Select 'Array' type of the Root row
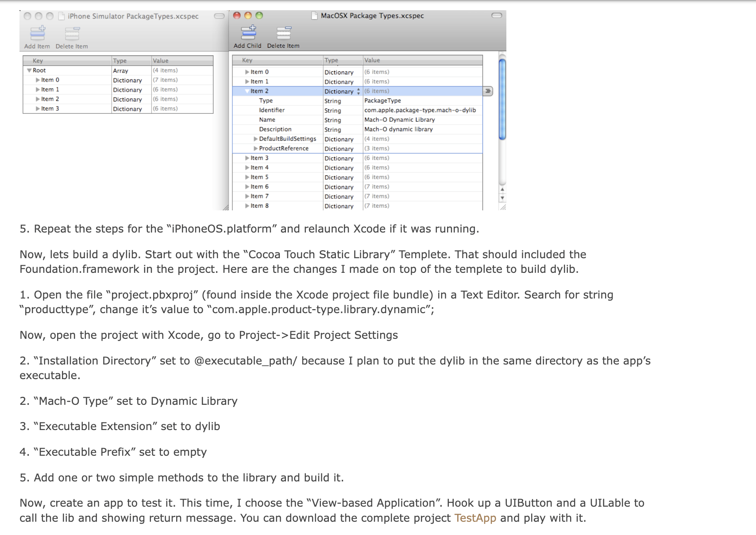Viewport: 756px width, 535px height. point(120,70)
